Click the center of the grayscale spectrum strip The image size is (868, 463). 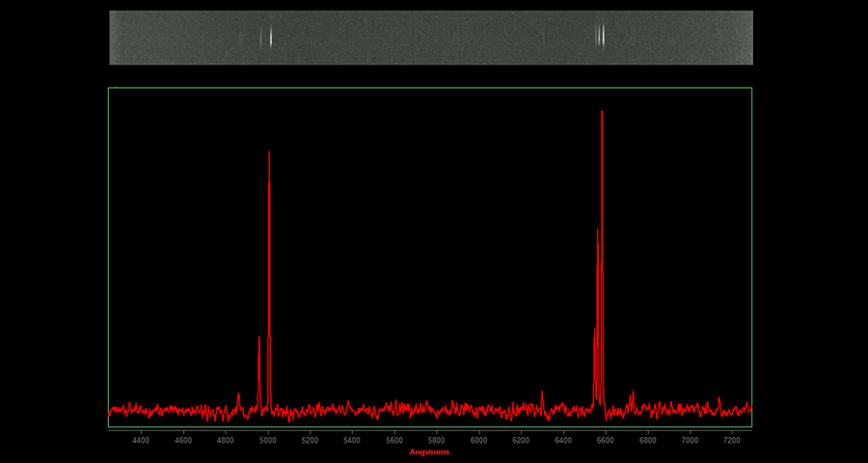pyautogui.click(x=431, y=38)
